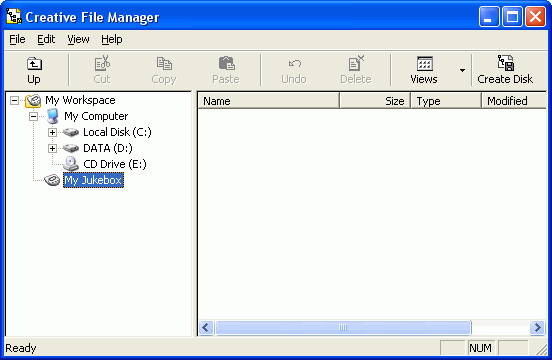This screenshot has height=360, width=552.
Task: Click the horizontal scrollbar thumb
Action: pyautogui.click(x=343, y=328)
